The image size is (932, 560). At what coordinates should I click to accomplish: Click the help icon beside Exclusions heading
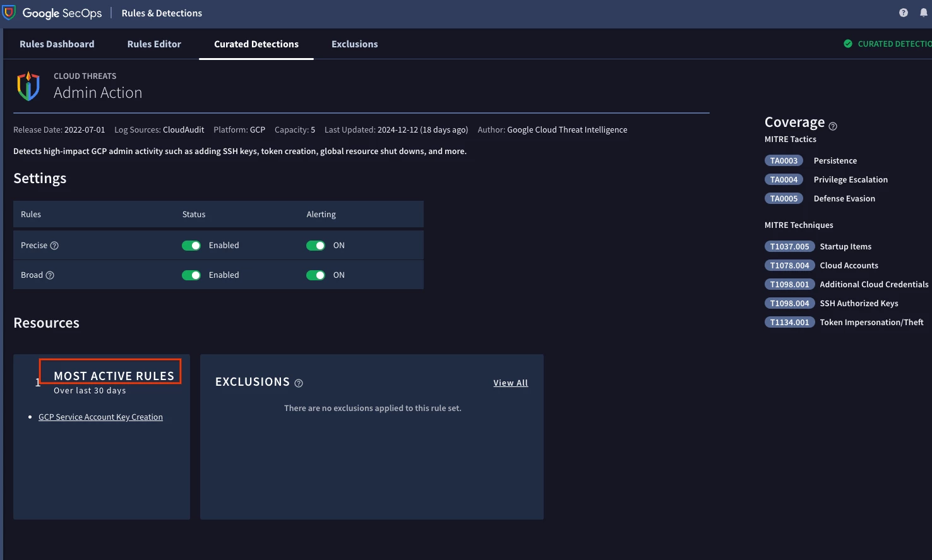pos(299,383)
